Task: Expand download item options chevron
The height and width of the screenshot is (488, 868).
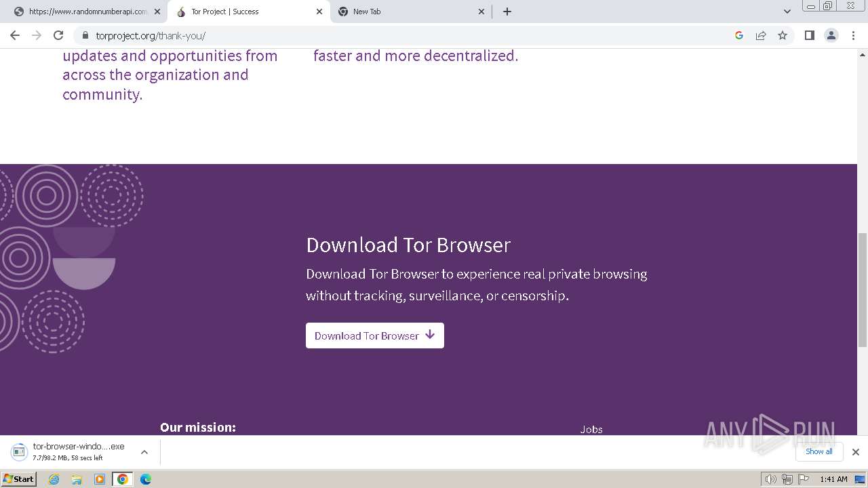Action: point(144,452)
